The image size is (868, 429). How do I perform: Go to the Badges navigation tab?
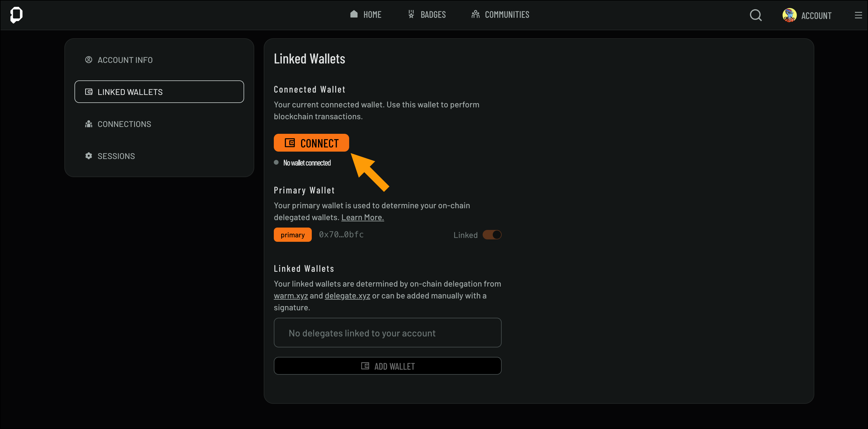coord(433,15)
